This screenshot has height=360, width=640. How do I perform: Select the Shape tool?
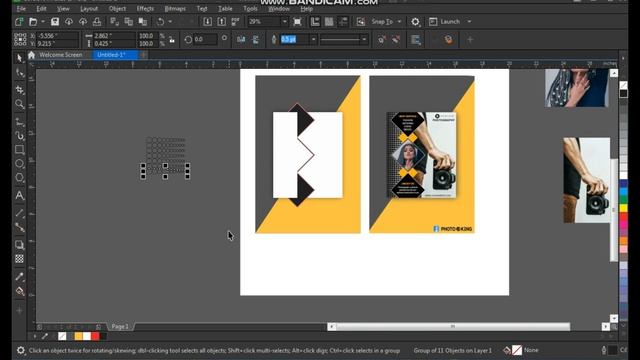click(19, 73)
